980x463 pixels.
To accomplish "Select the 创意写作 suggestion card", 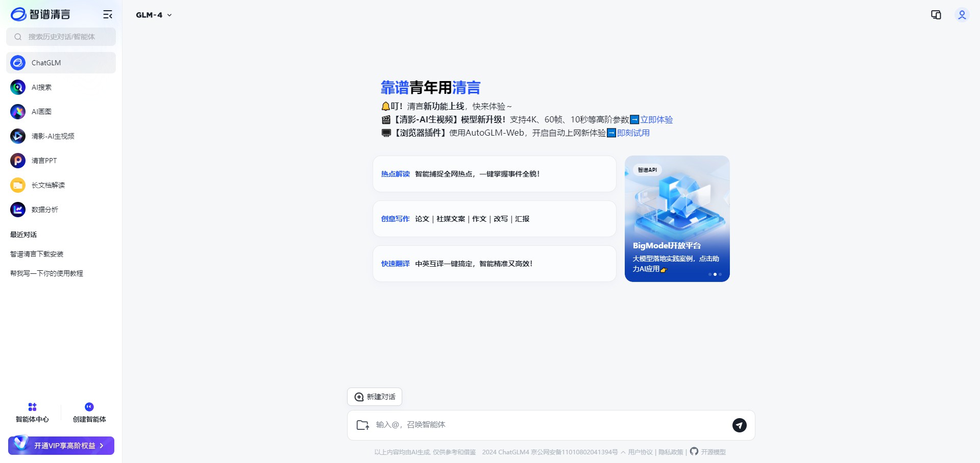I will [x=495, y=219].
